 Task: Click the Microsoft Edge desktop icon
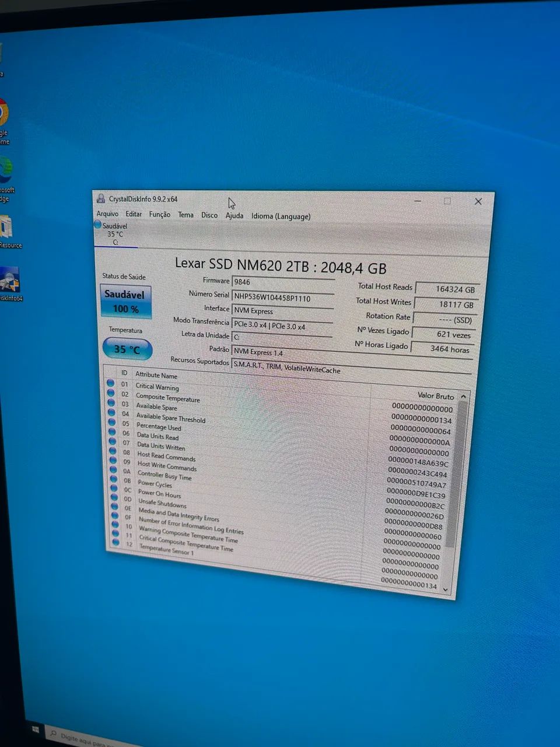(5, 169)
